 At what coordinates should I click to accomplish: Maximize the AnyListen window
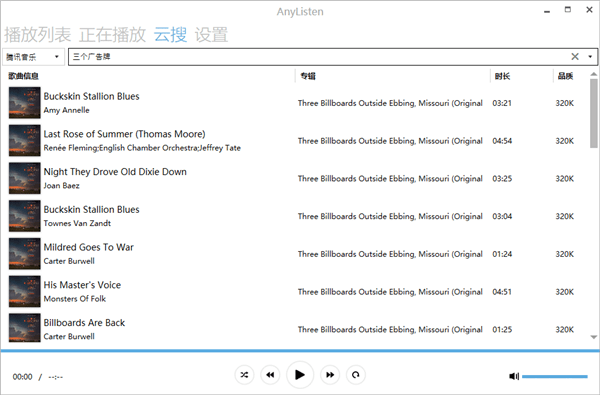[x=568, y=10]
